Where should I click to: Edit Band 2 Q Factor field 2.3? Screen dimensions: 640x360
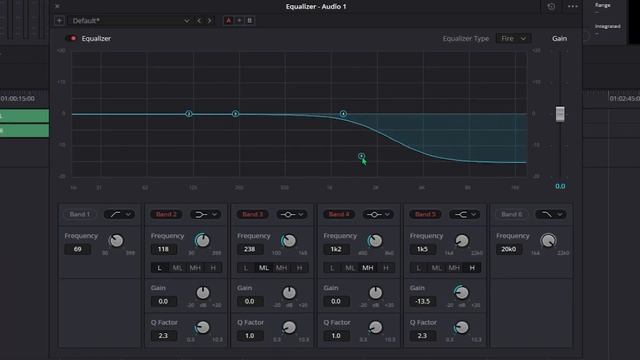pos(164,336)
